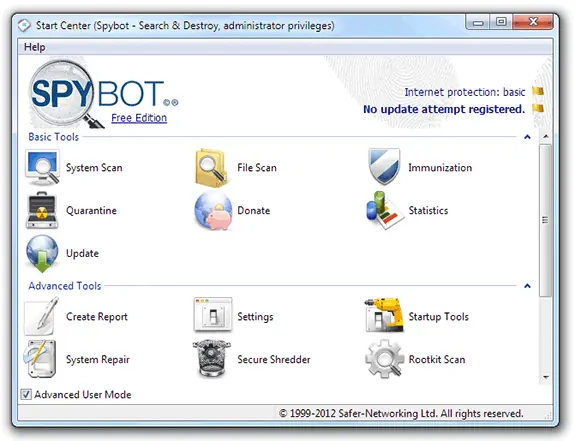This screenshot has height=441, width=575.
Task: Launch File Scan via folder magnifier icon
Action: 212,168
